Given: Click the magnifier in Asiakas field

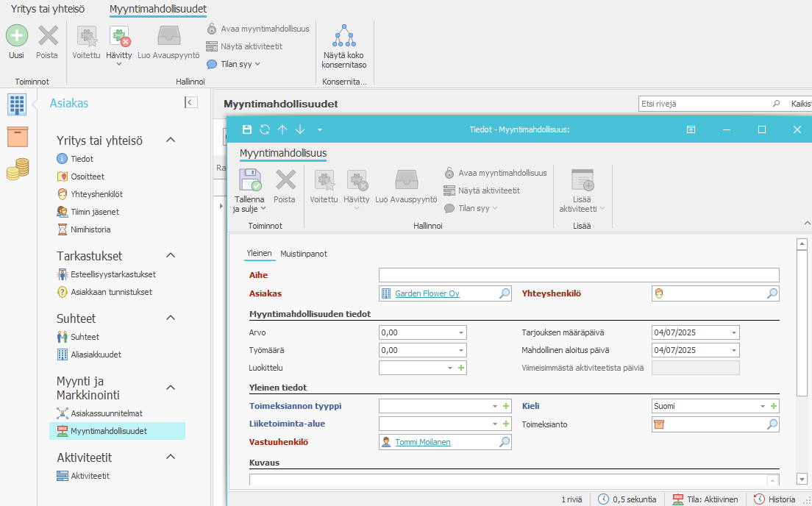Looking at the screenshot, I should 505,293.
